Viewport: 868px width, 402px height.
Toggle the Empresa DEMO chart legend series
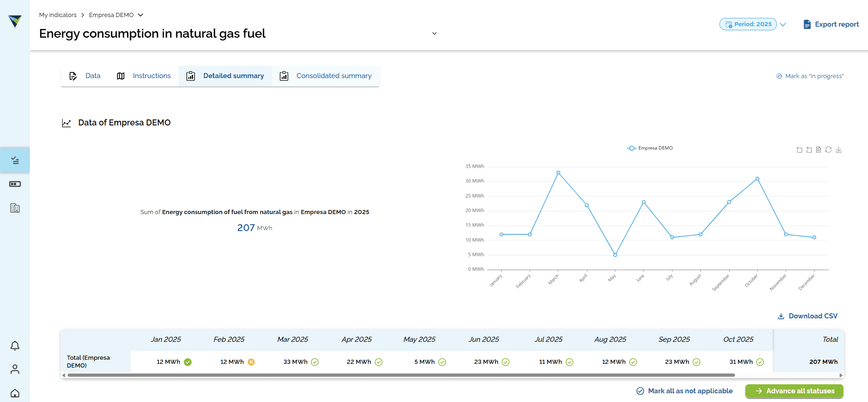click(650, 148)
